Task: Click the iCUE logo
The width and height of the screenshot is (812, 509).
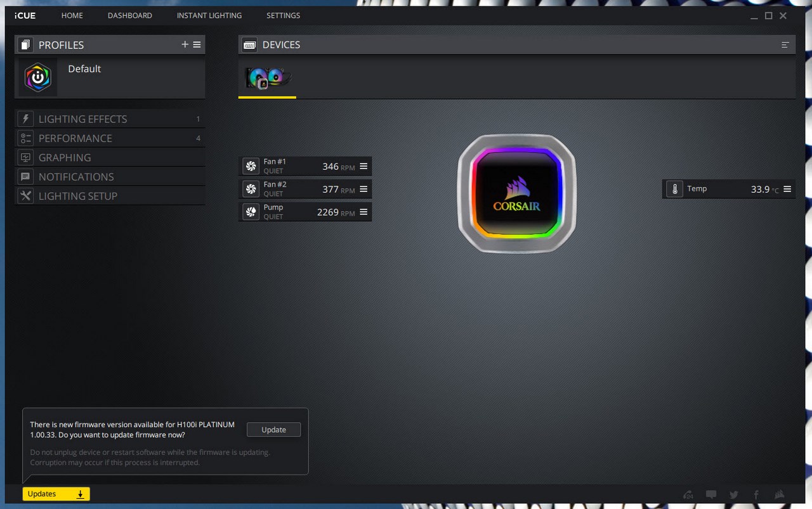Action: click(x=25, y=15)
